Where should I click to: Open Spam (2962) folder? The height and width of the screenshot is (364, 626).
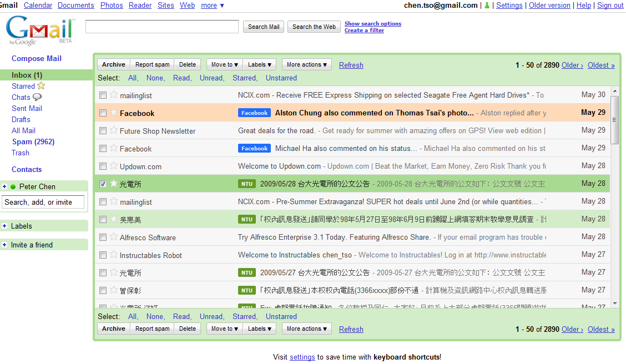pos(33,141)
